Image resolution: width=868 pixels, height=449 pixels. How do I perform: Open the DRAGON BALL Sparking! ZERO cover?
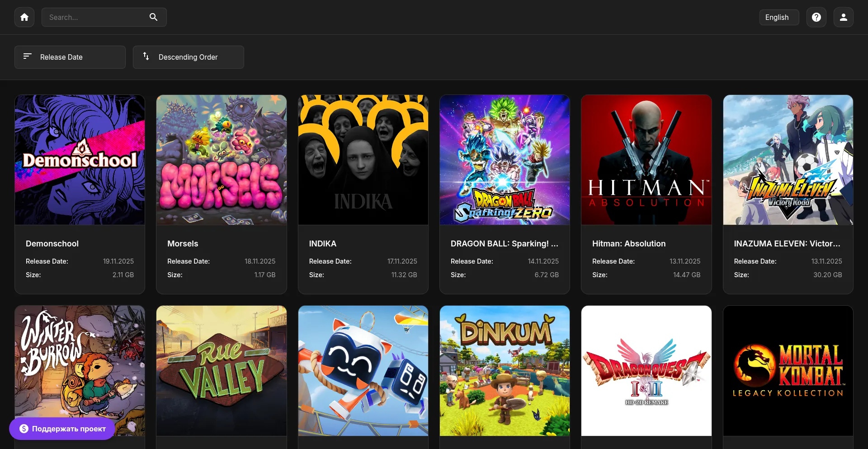click(505, 160)
